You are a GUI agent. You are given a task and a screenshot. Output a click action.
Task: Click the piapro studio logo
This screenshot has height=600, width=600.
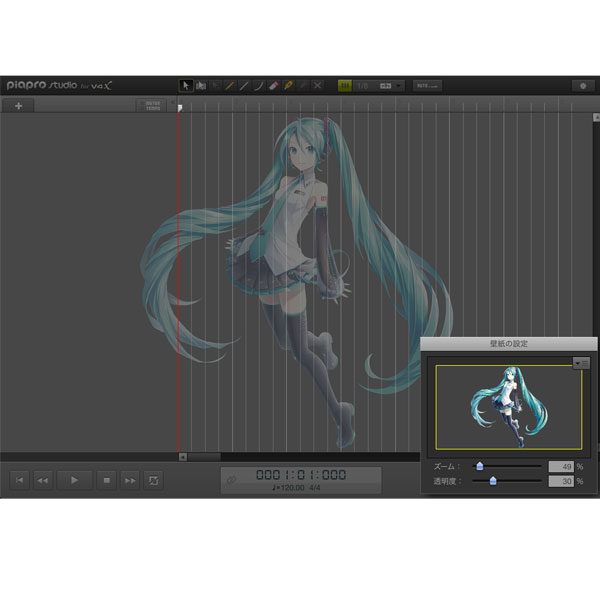pos(59,85)
